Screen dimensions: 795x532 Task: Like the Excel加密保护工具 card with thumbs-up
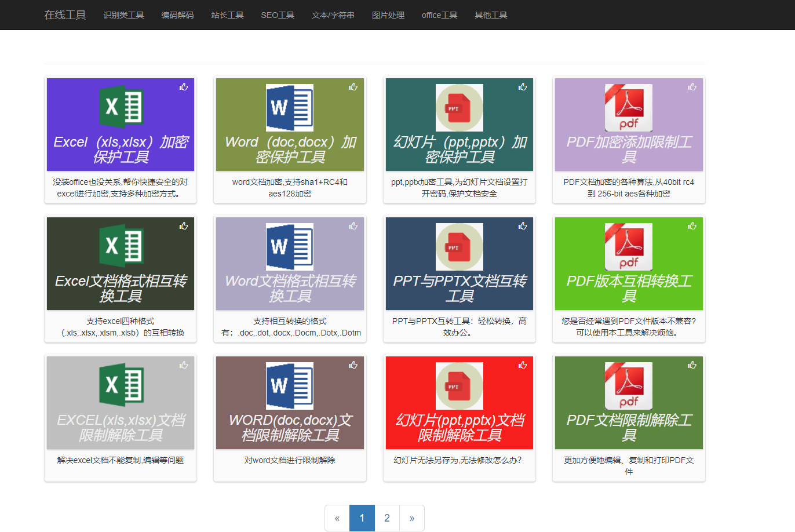184,87
